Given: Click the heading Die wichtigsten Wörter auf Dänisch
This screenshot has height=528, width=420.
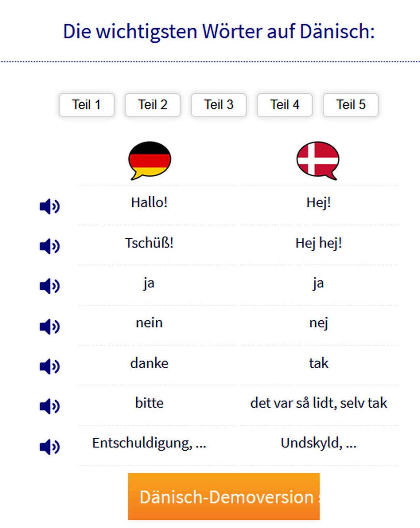Looking at the screenshot, I should (x=219, y=31).
